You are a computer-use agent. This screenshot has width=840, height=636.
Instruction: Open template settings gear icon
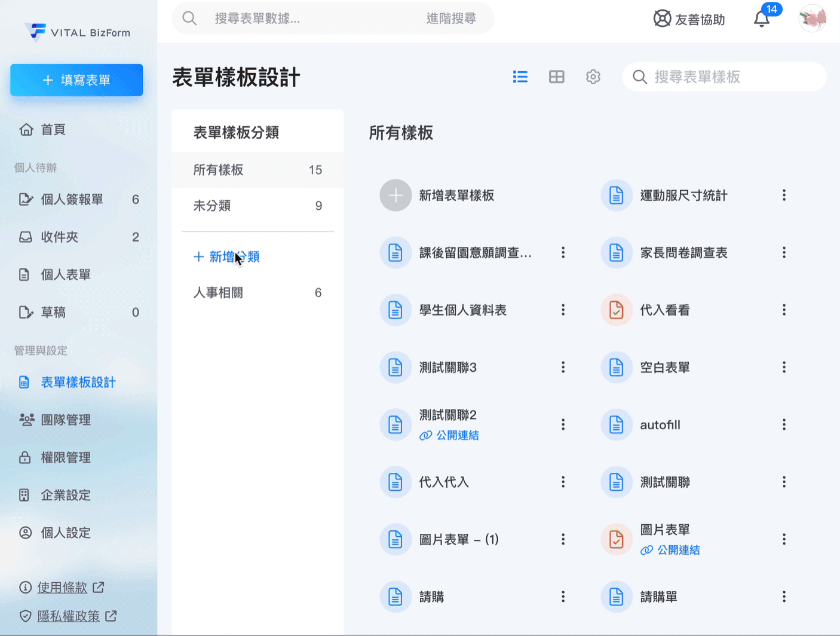(593, 77)
